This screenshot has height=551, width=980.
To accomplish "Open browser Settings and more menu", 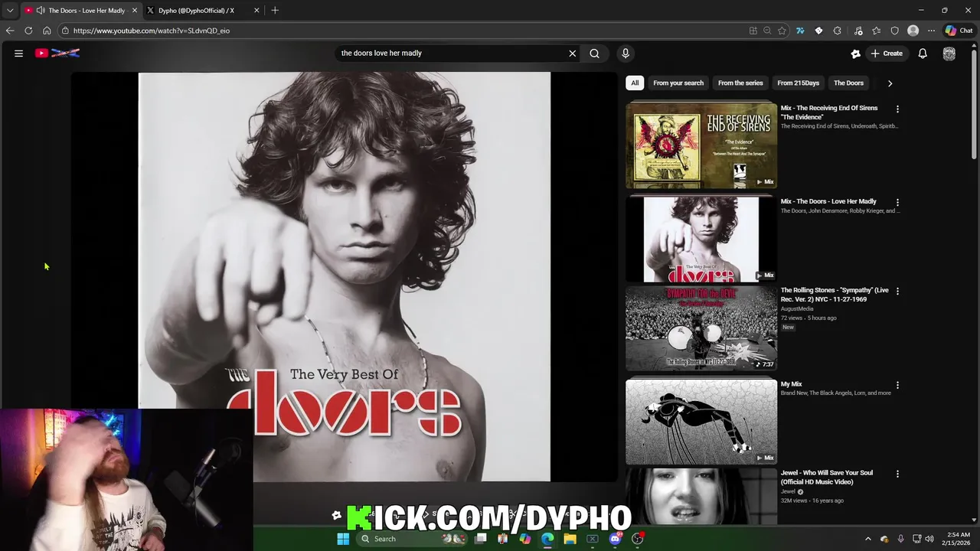I will pos(931,31).
